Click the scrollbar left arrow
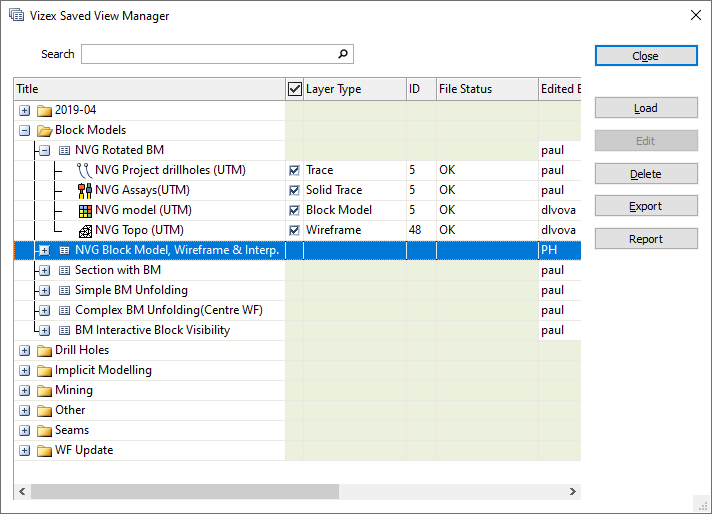Screen dimensions: 712x516 pos(22,491)
